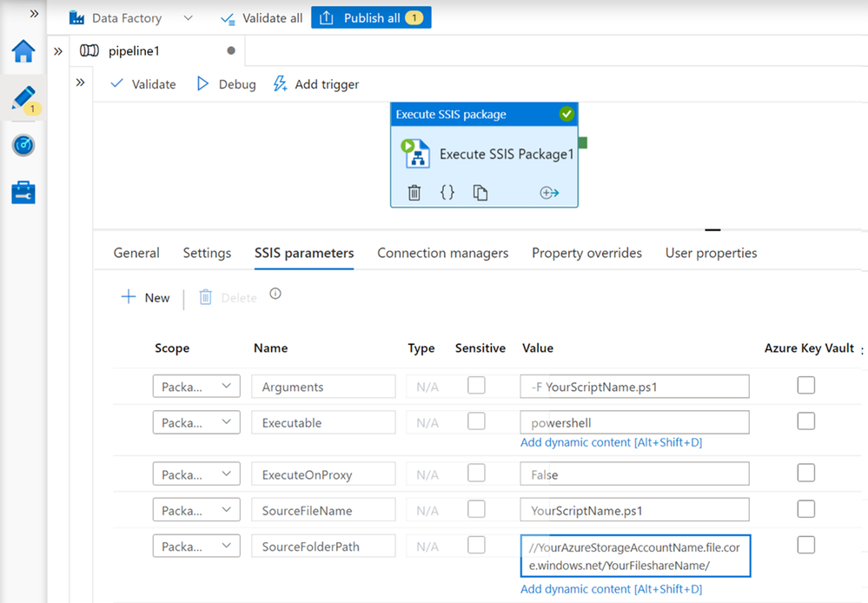Click the green validation checkmark on activity
Screen dimensions: 868x603
click(x=567, y=114)
